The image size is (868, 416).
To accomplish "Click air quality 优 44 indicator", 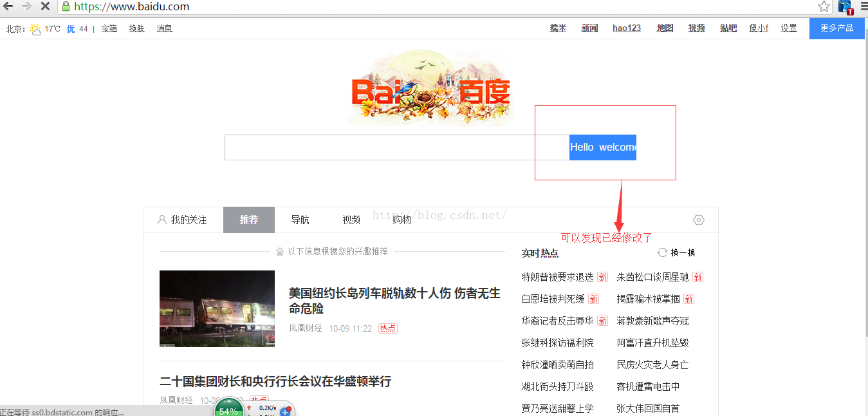I will tap(77, 28).
